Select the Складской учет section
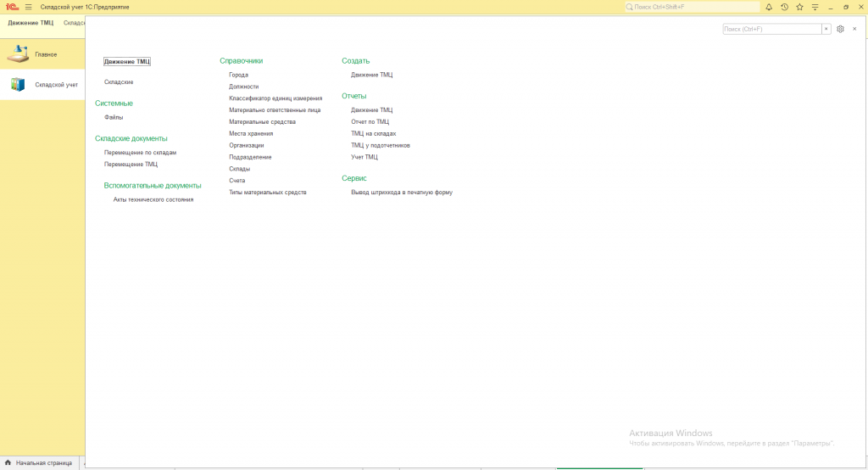This screenshot has height=470, width=868. point(42,85)
